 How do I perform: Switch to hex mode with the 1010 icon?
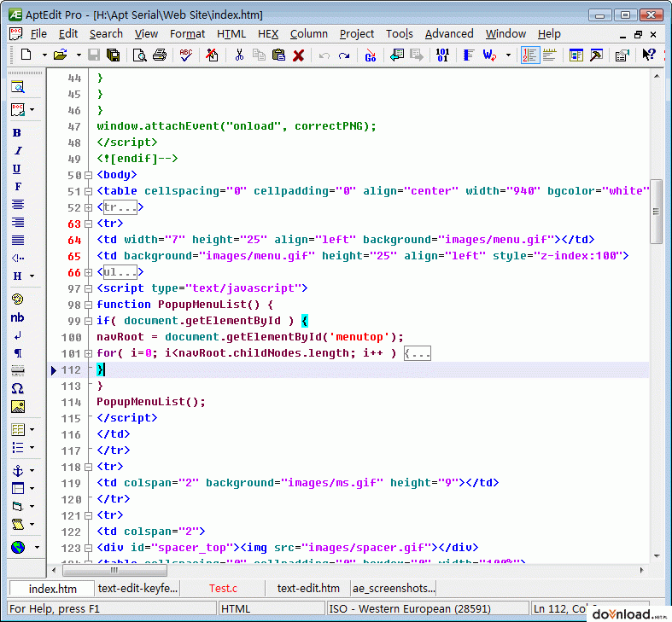click(x=442, y=55)
